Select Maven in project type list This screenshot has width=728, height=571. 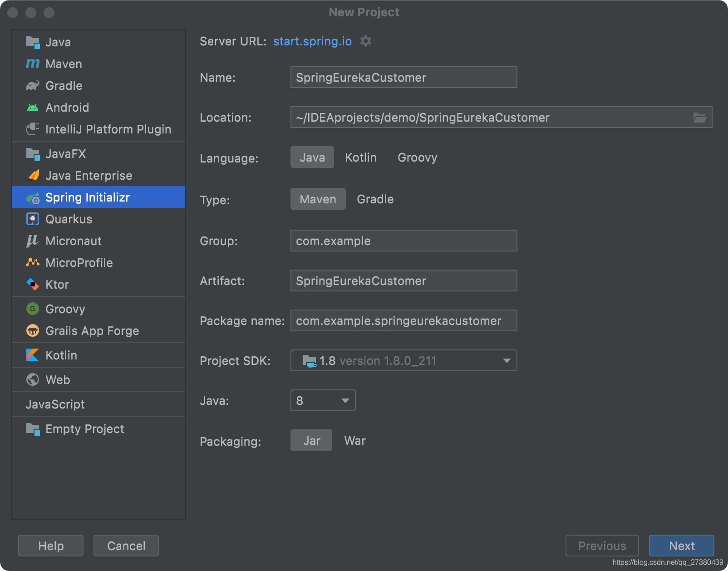[x=98, y=64]
